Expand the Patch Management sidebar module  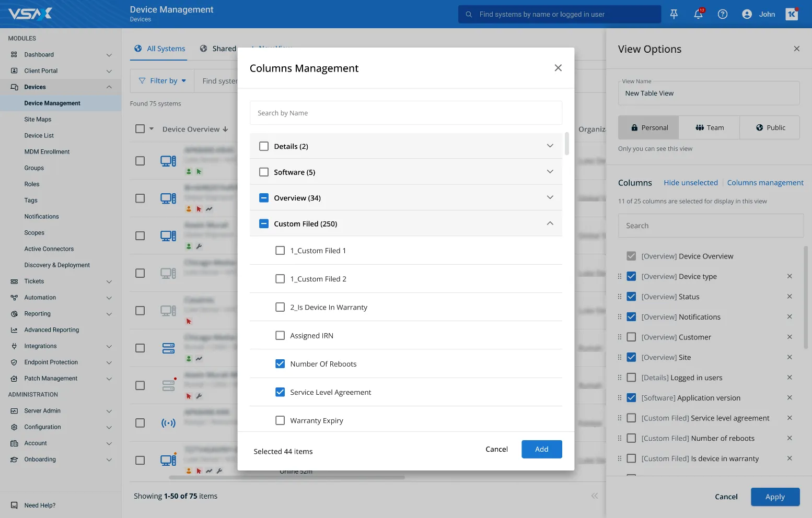tap(109, 379)
